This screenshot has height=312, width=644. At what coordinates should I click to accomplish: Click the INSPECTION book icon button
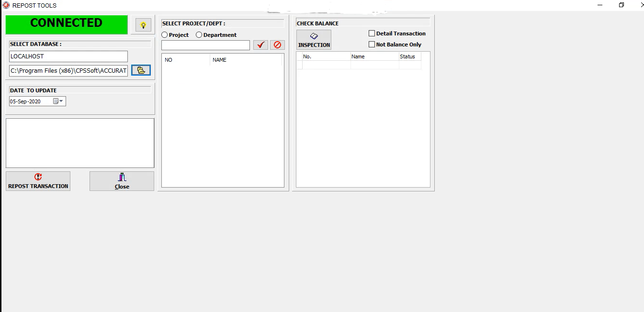[x=314, y=40]
